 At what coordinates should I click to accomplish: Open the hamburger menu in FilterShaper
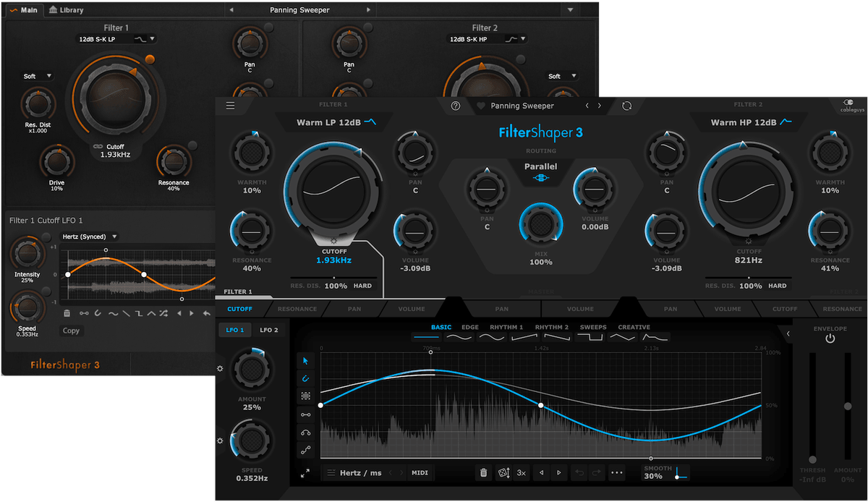tap(230, 106)
